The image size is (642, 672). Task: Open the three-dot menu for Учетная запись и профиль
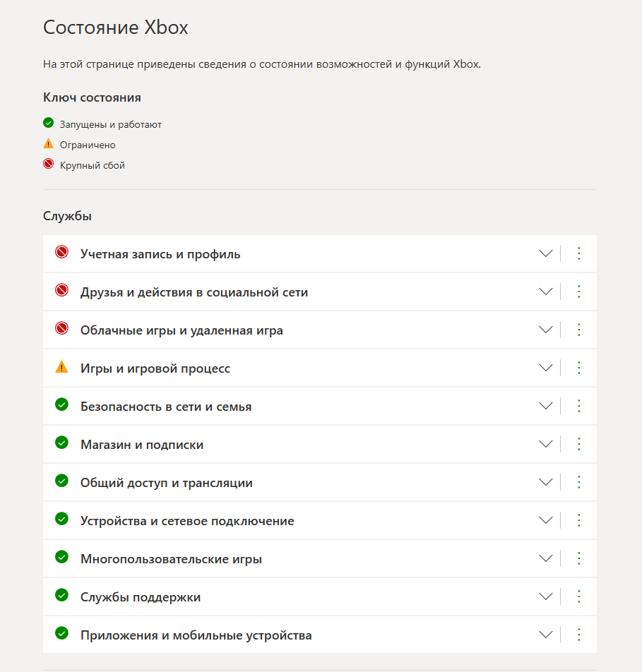point(579,253)
